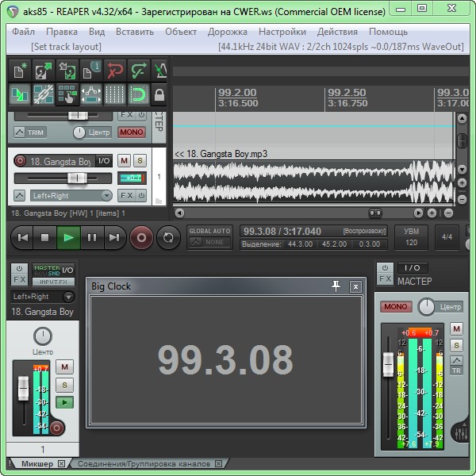The image size is (476, 476).
Task: Arm record on 18. Gangsta Boy track
Action: click(20, 160)
